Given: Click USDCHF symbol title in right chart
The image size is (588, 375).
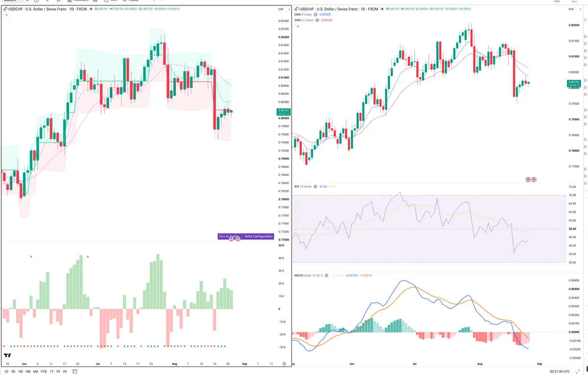Looking at the screenshot, I should click(339, 9).
